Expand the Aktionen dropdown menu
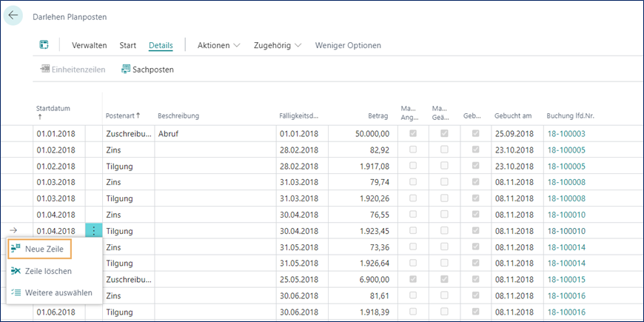644x322 pixels. click(218, 45)
